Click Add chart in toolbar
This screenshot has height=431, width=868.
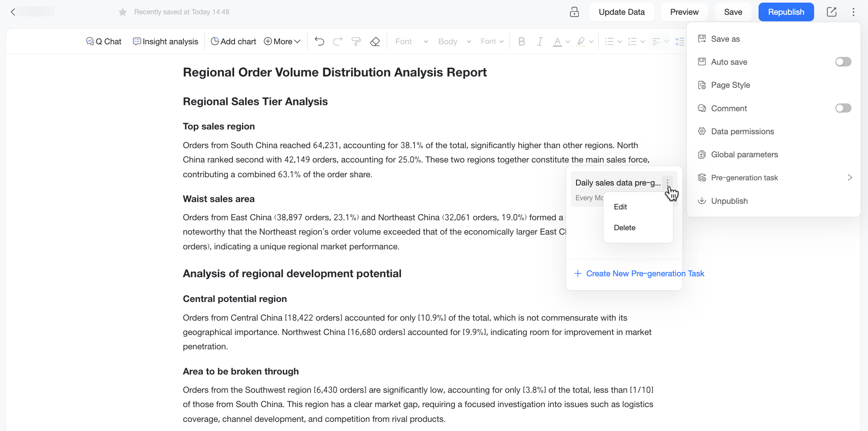pos(233,41)
